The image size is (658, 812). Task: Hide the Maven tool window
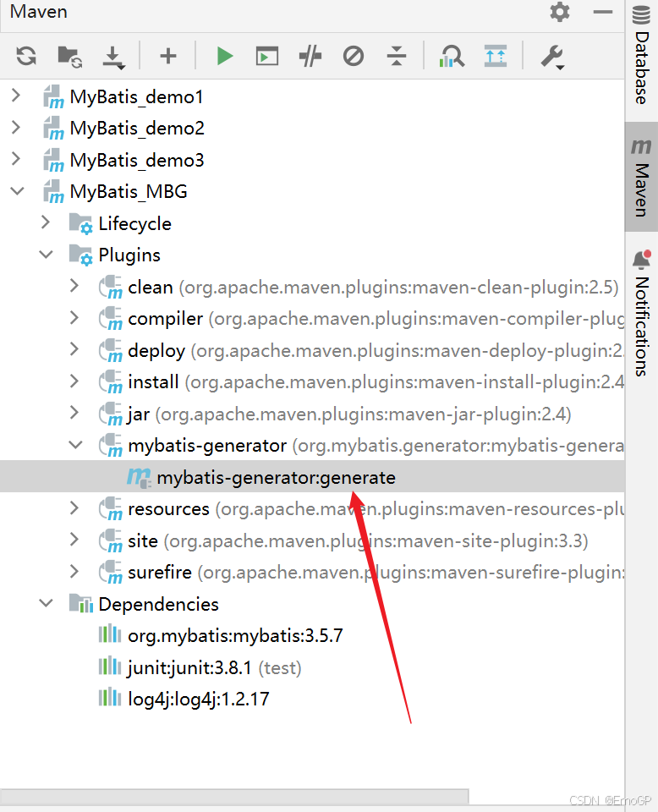603,11
